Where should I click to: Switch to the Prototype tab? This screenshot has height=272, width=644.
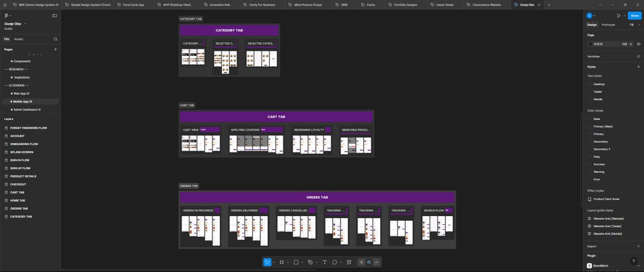point(609,25)
